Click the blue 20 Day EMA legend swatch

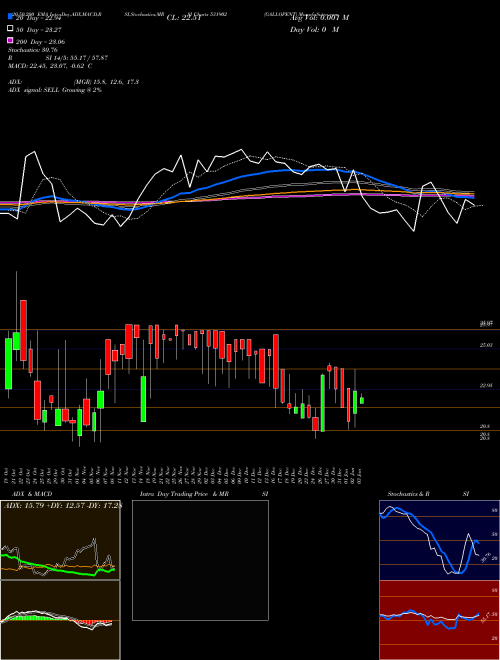tap(10, 16)
